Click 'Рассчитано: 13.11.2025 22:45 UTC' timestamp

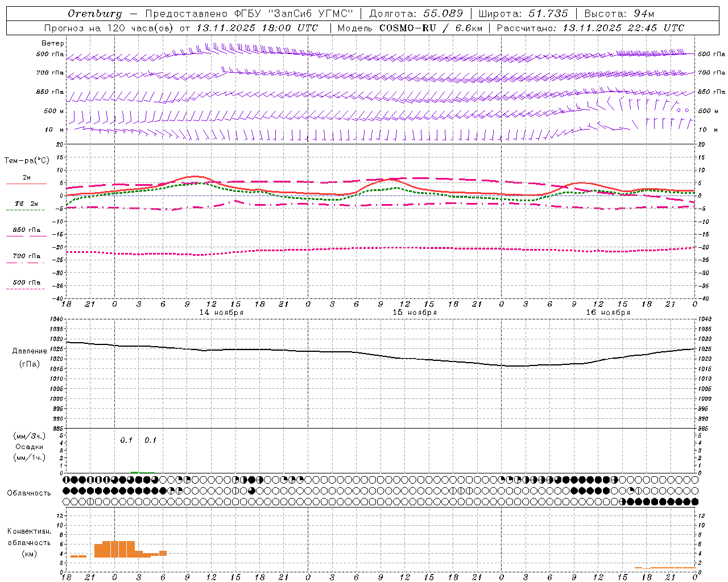tap(590, 28)
